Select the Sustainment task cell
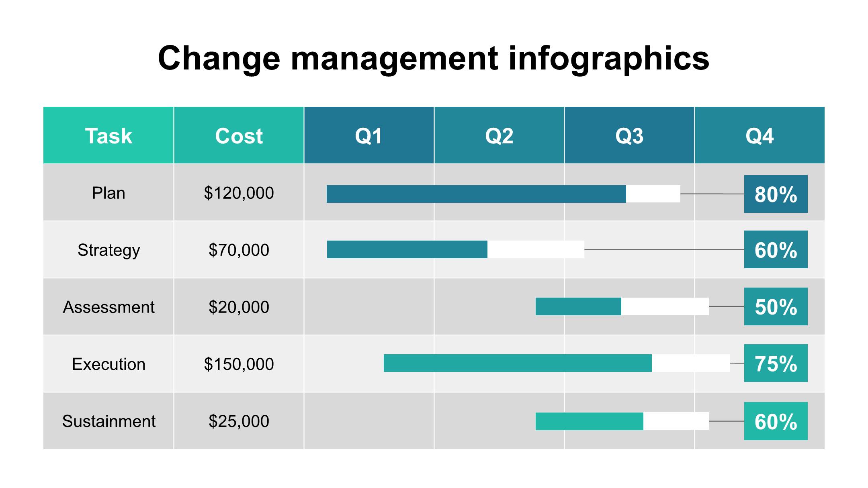 pyautogui.click(x=108, y=421)
